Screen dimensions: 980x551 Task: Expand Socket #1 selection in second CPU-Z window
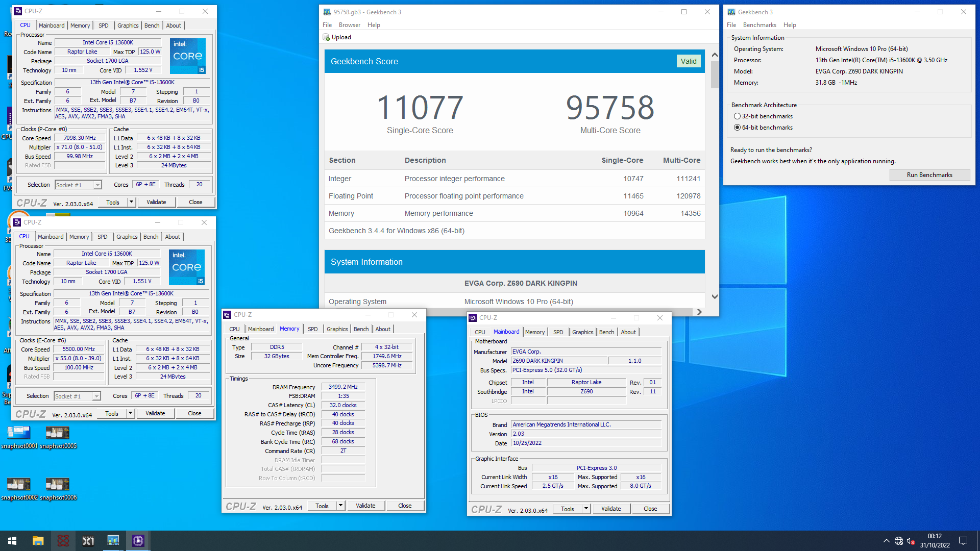point(96,396)
